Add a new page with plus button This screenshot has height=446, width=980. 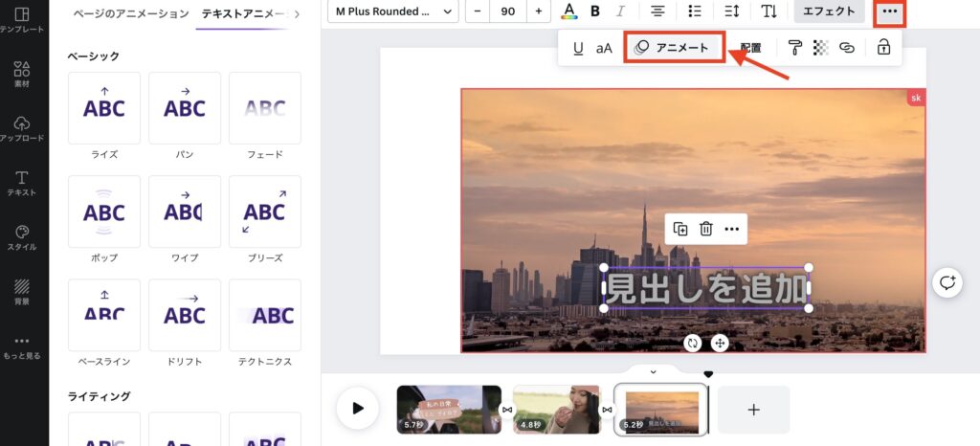coord(754,410)
